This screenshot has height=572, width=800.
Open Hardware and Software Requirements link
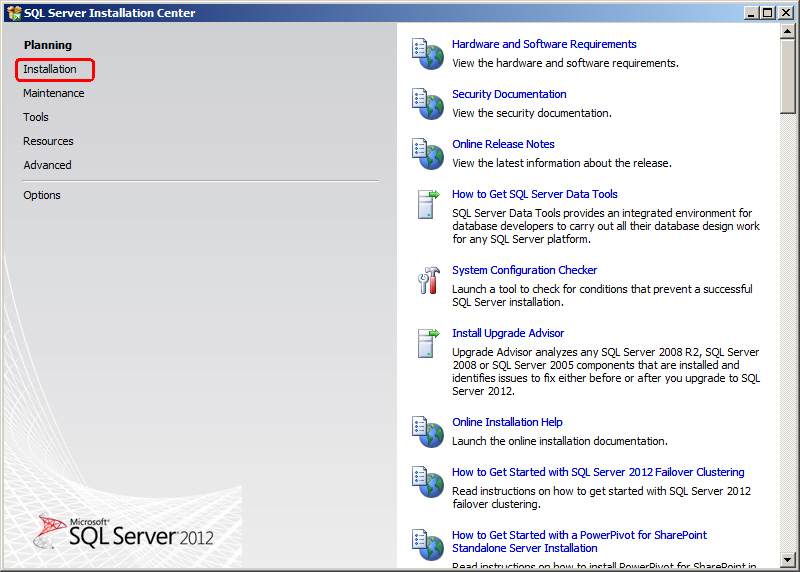(544, 44)
